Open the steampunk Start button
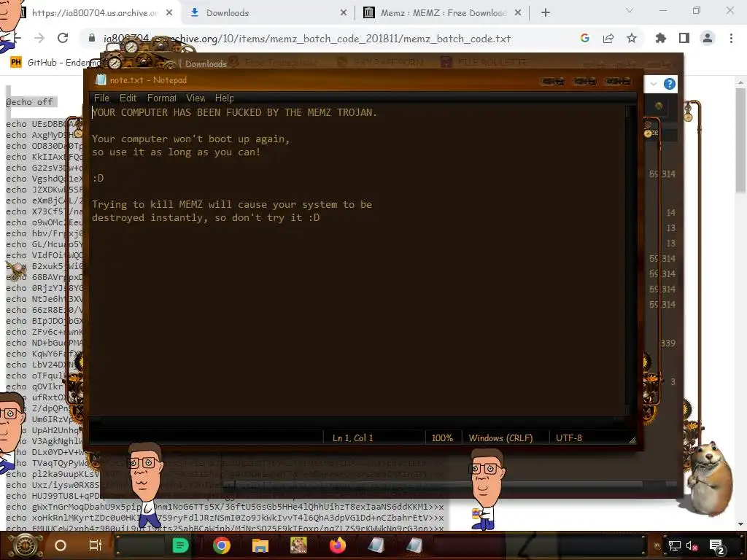Screen dimensions: 747x560 pyautogui.click(x=26, y=545)
